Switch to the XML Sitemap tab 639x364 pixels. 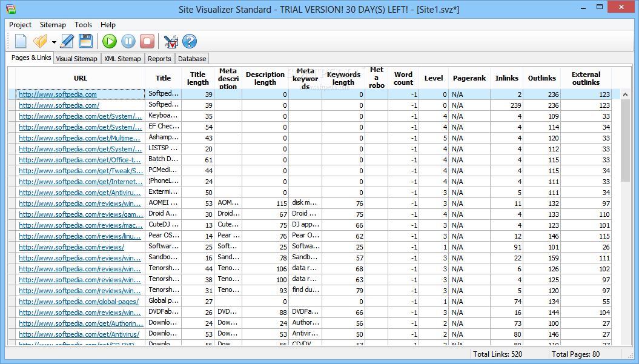pyautogui.click(x=122, y=59)
